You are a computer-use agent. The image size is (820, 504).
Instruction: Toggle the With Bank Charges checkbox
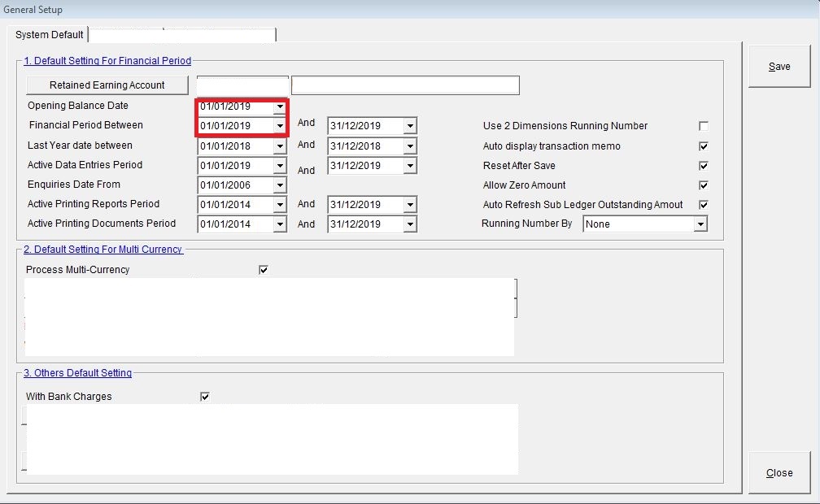pyautogui.click(x=205, y=397)
